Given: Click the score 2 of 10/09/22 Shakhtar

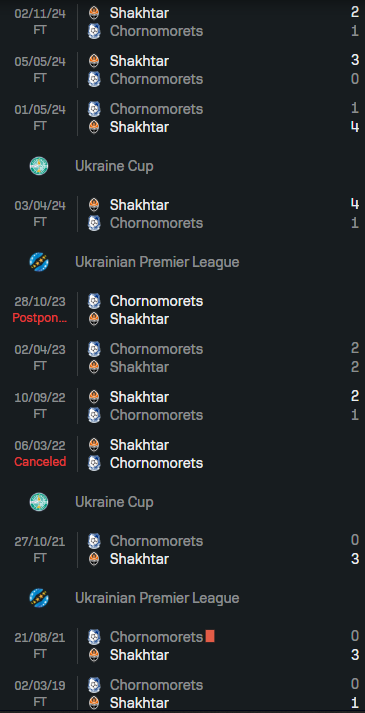Looking at the screenshot, I should [355, 396].
